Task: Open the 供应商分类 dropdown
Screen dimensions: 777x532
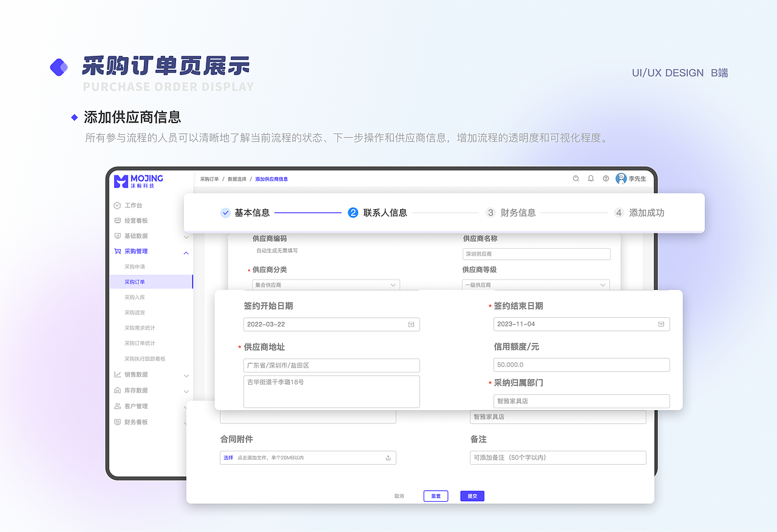Action: (326, 285)
